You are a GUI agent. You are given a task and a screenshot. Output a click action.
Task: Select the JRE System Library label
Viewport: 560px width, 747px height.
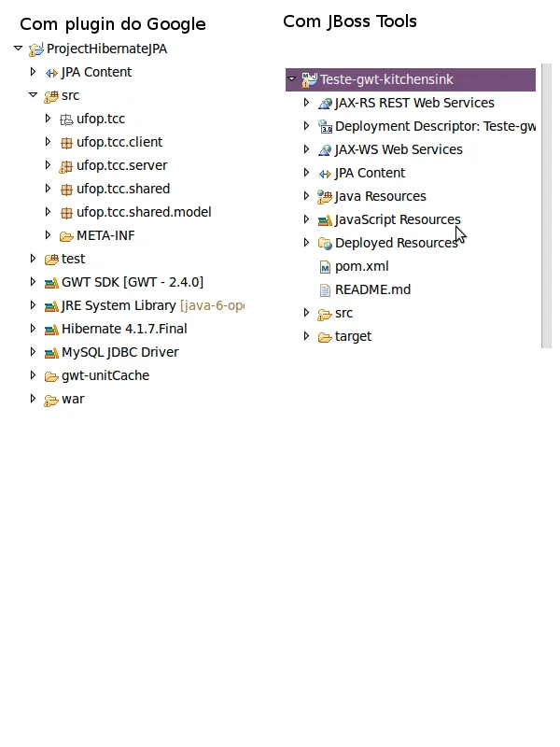(x=119, y=306)
